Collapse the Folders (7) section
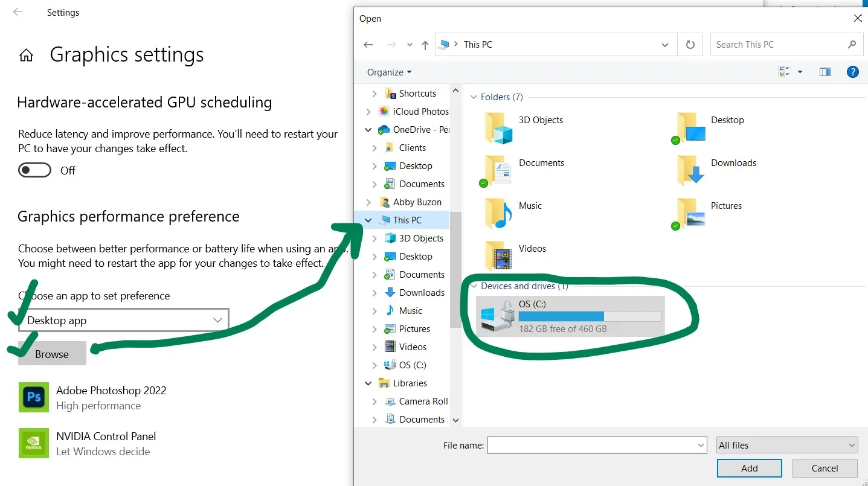The image size is (868, 486). (x=474, y=97)
